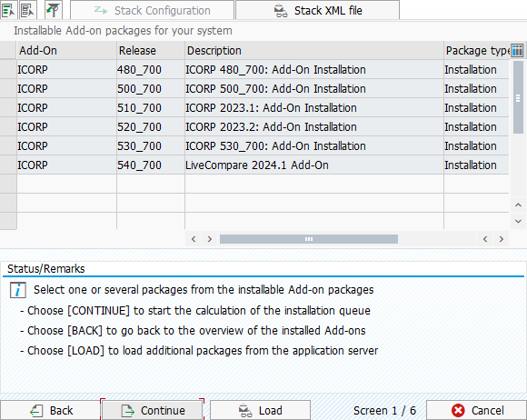The image size is (527, 420).
Task: Click the Select All rows toolbar icon
Action: click(8, 10)
